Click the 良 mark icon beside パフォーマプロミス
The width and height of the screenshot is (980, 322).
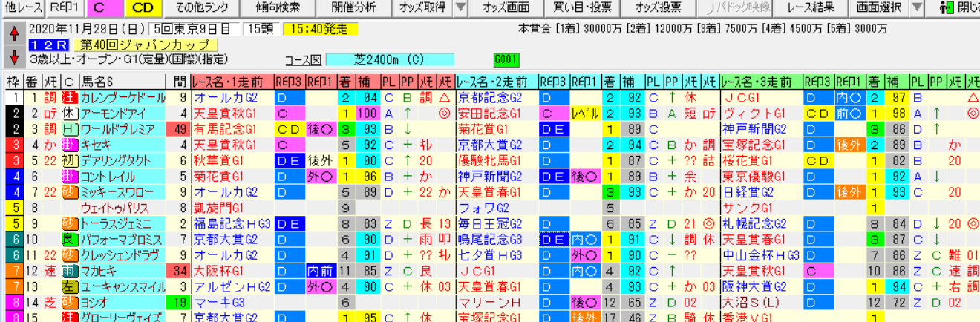[x=69, y=239]
